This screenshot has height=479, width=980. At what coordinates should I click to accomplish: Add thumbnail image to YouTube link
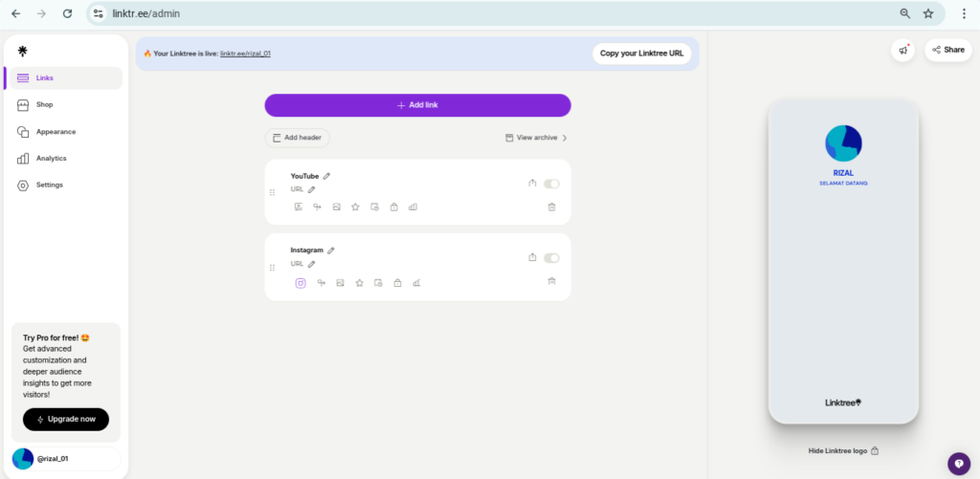click(x=336, y=207)
